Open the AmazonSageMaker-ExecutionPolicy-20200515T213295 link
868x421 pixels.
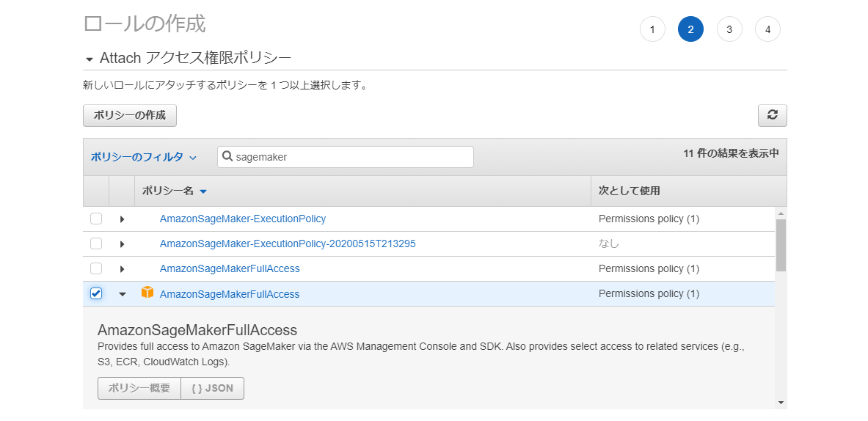[x=288, y=244]
